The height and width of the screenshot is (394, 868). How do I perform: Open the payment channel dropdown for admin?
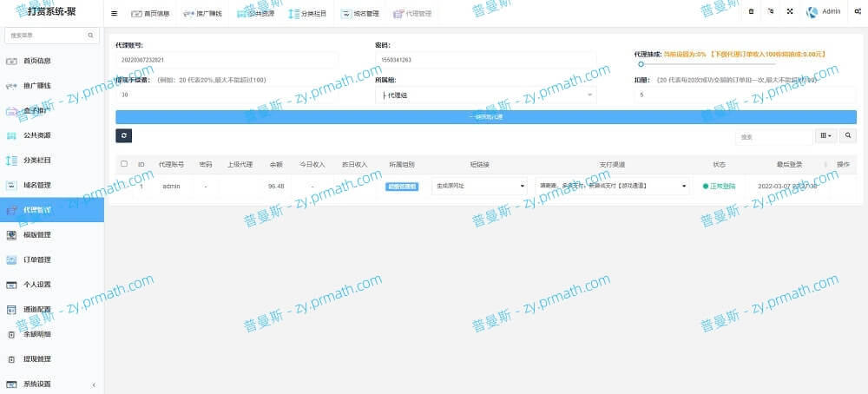612,186
